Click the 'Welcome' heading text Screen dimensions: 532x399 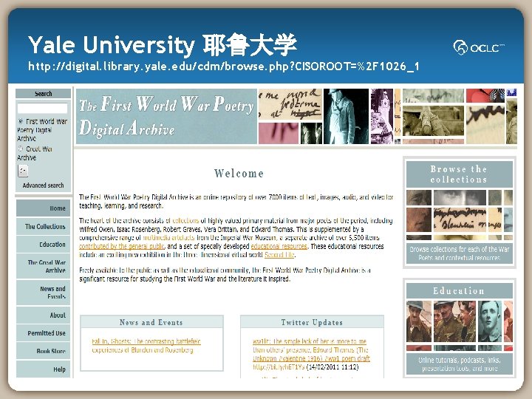tap(239, 174)
